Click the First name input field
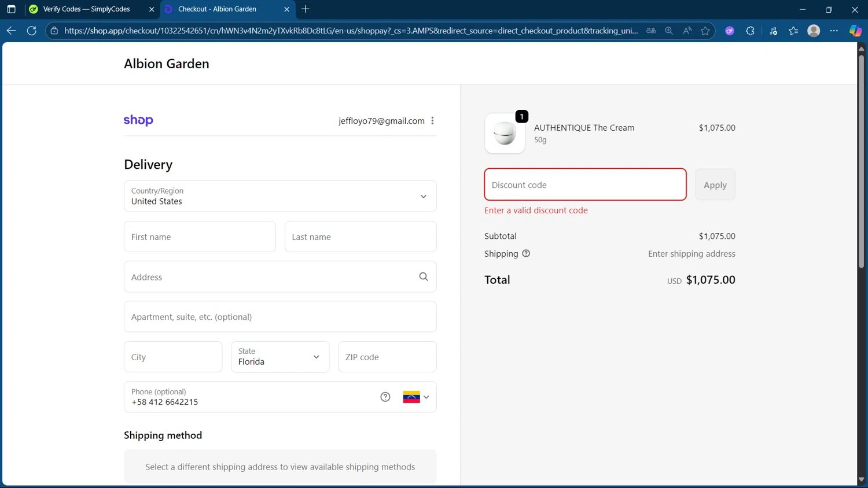The image size is (868, 488). [x=200, y=236]
